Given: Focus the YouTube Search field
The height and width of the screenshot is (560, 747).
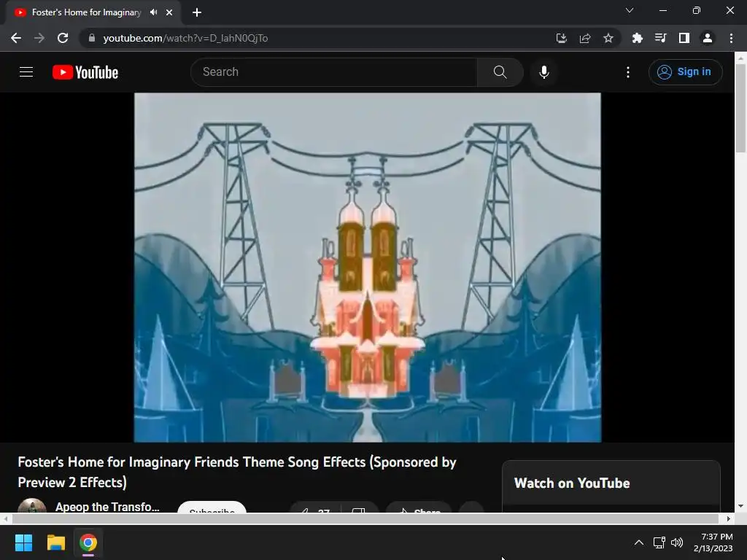Looking at the screenshot, I should [x=334, y=72].
